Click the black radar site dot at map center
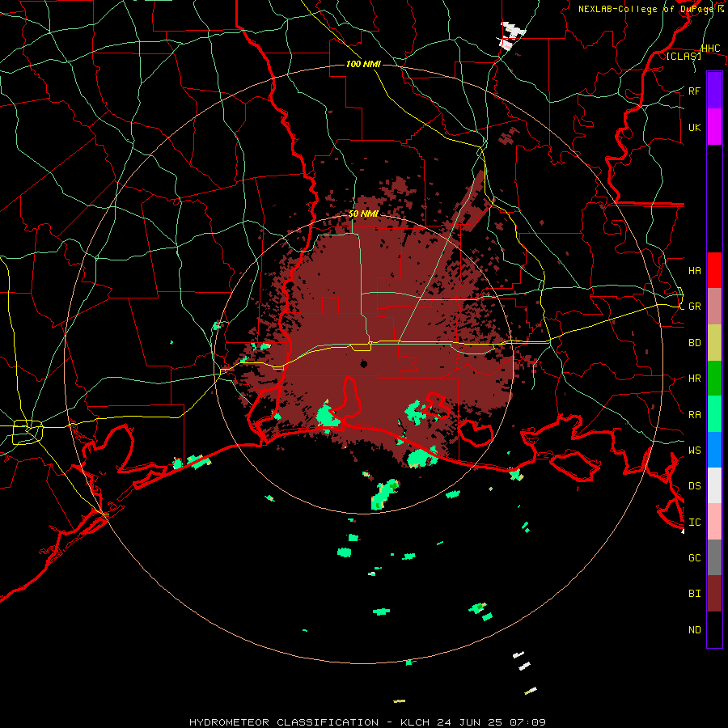 tap(363, 364)
